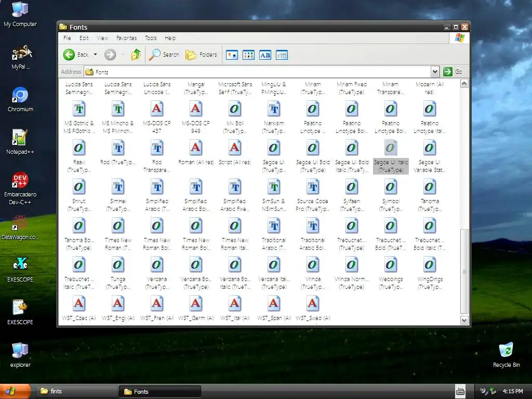Select the WingDings font icon
The height and width of the screenshot is (399, 532).
pyautogui.click(x=430, y=265)
